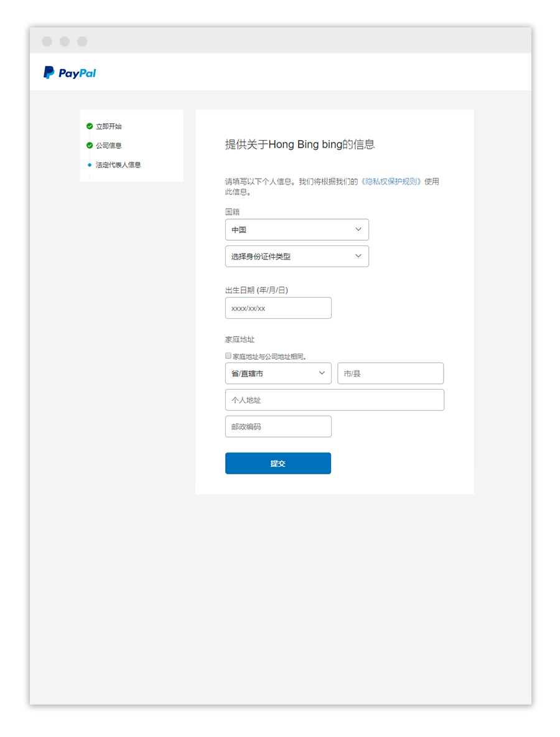560x737 pixels.
Task: Open the 省/直辖市 dropdown
Action: point(278,373)
